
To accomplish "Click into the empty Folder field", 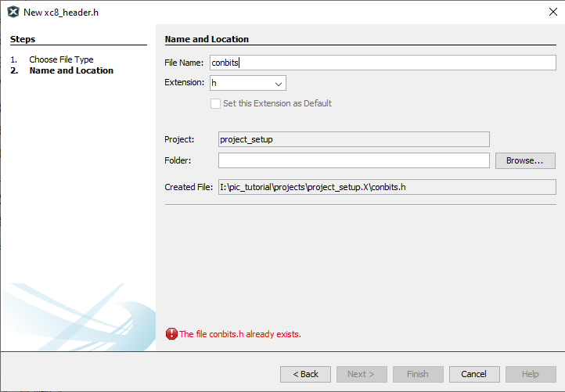I will [354, 160].
